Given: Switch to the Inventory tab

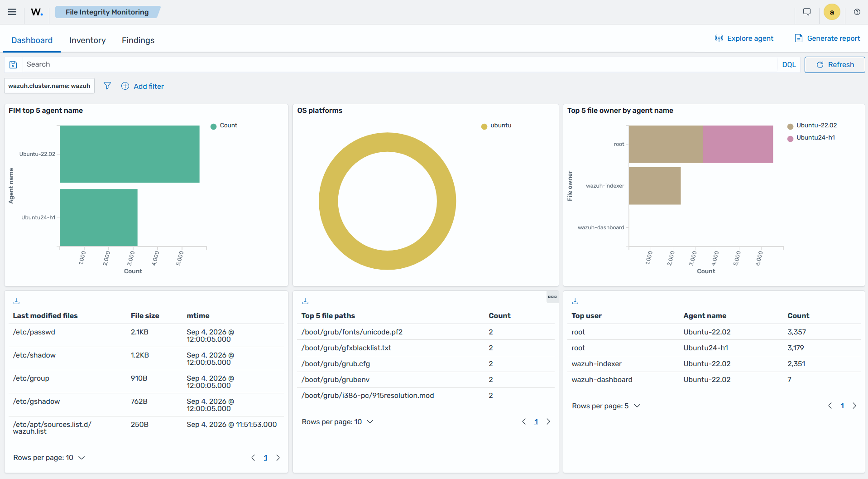Looking at the screenshot, I should (87, 40).
